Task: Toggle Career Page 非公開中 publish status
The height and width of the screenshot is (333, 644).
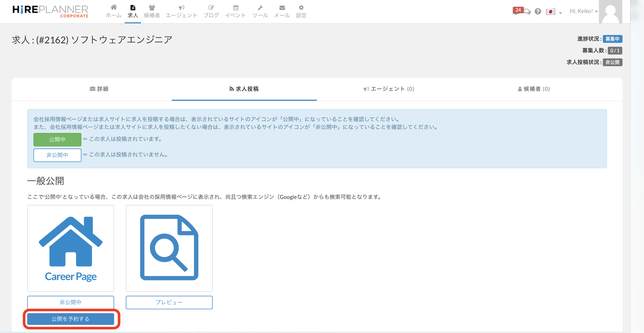Action: click(70, 302)
